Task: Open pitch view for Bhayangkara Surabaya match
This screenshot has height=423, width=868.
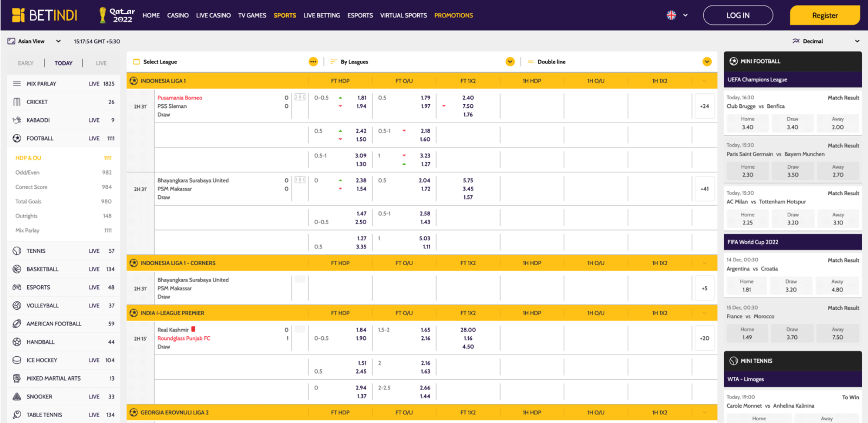Action: [300, 180]
